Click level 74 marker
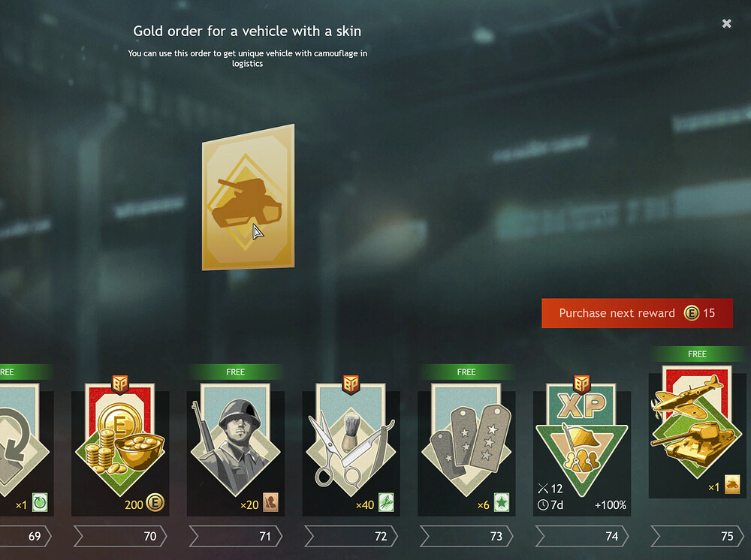 [x=582, y=536]
